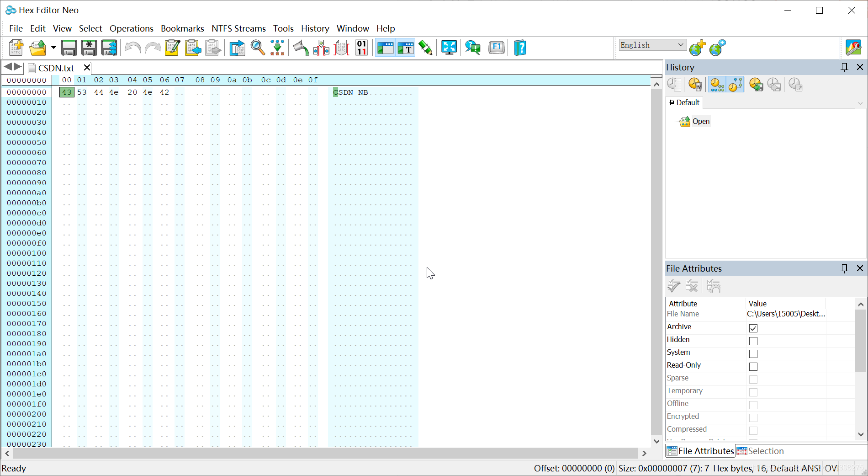Click the Open file folder icon
This screenshot has width=868, height=476.
(x=38, y=48)
